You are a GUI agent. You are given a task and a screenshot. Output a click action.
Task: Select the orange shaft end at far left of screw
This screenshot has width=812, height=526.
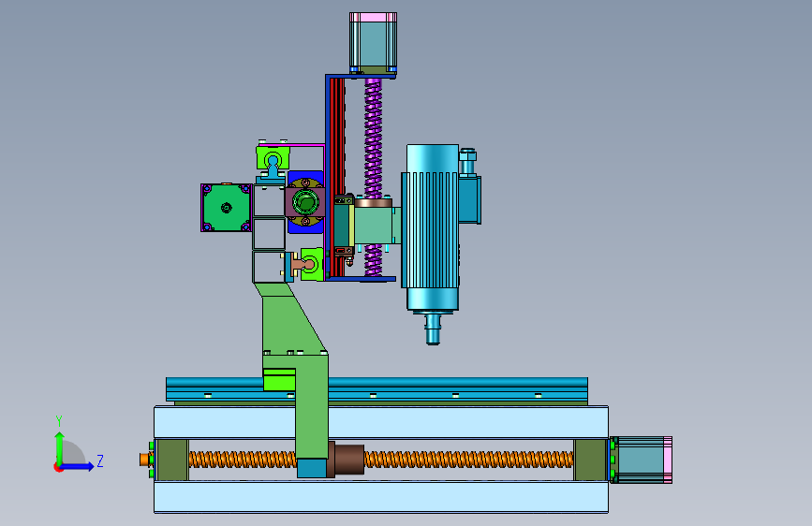click(144, 460)
